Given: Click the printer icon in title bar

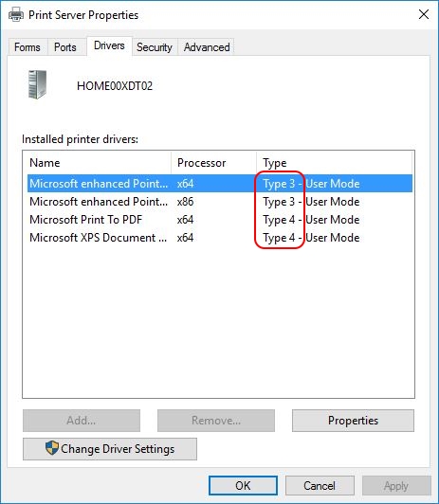Looking at the screenshot, I should [x=16, y=15].
